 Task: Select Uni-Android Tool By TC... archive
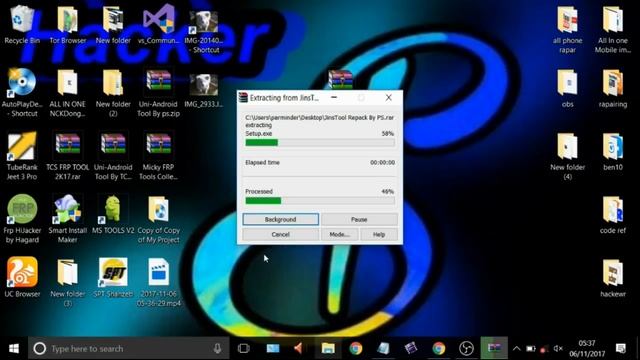click(x=113, y=156)
